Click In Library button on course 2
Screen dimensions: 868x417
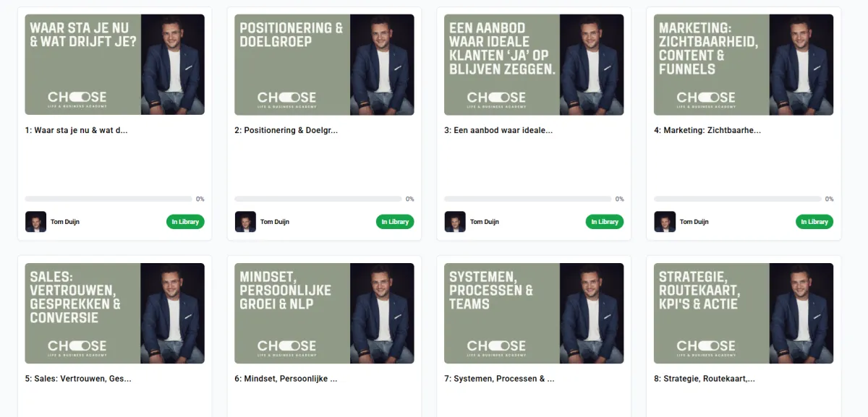point(395,222)
